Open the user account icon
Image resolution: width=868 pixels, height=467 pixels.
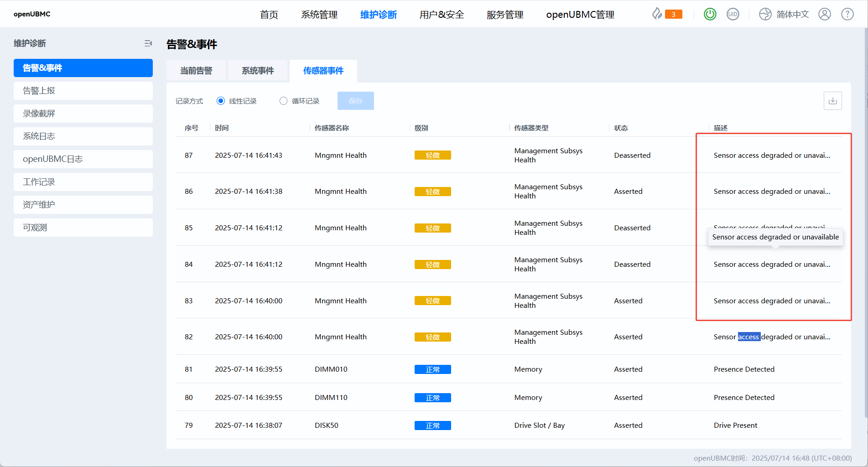[x=824, y=14]
